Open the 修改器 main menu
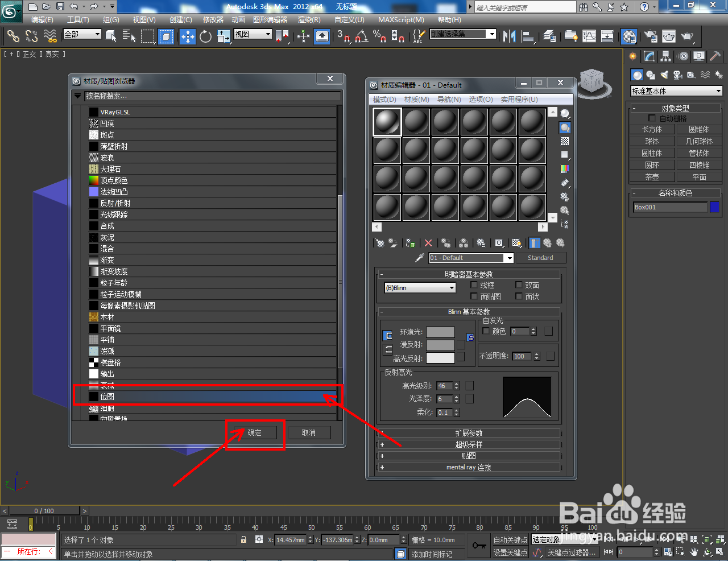 (x=213, y=20)
